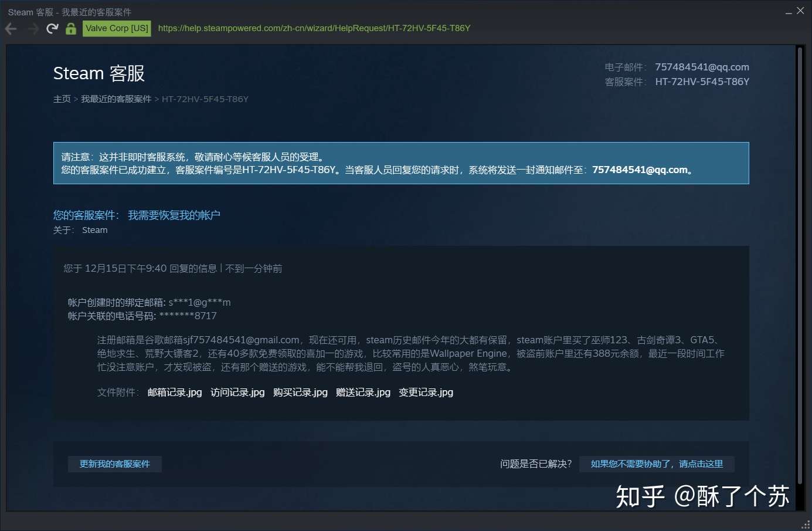Click the browser back arrow icon
The height and width of the screenshot is (531, 812).
point(11,28)
